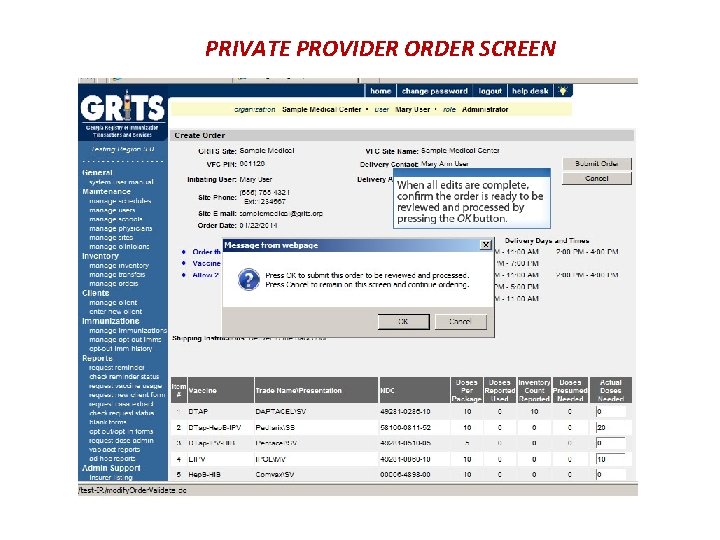720x540 pixels.
Task: Click the Doses Per Package column header
Action: [467, 390]
